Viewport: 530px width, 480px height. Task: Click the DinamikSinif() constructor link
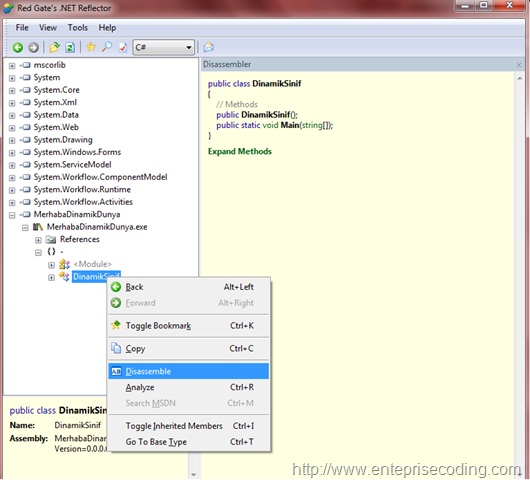click(x=265, y=115)
